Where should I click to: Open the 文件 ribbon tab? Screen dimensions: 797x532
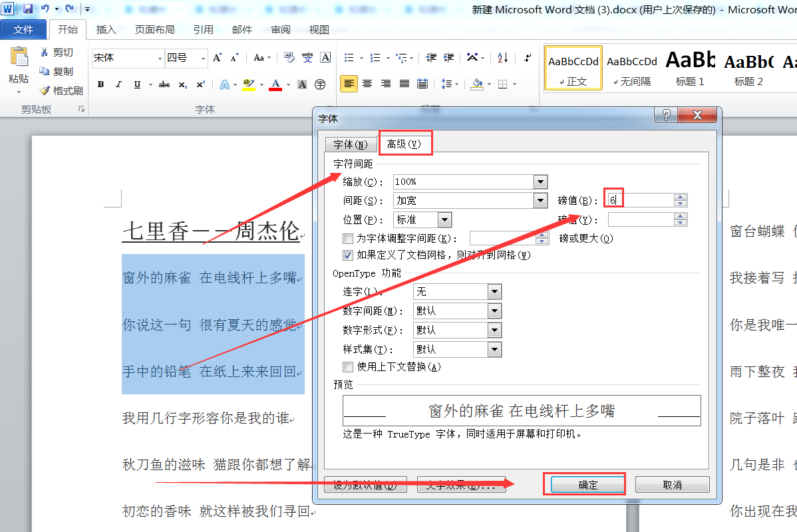pos(23,29)
